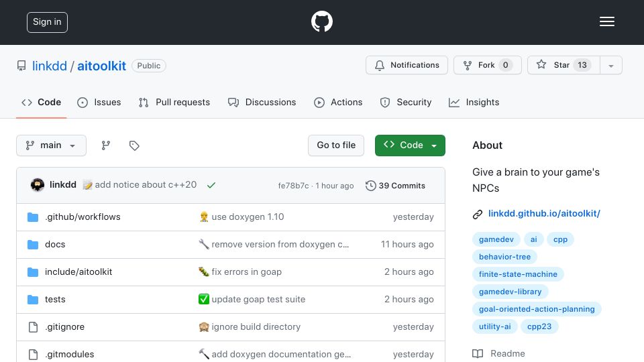This screenshot has width=644, height=362.
Task: Select the cpp23 topic tag
Action: (x=539, y=326)
